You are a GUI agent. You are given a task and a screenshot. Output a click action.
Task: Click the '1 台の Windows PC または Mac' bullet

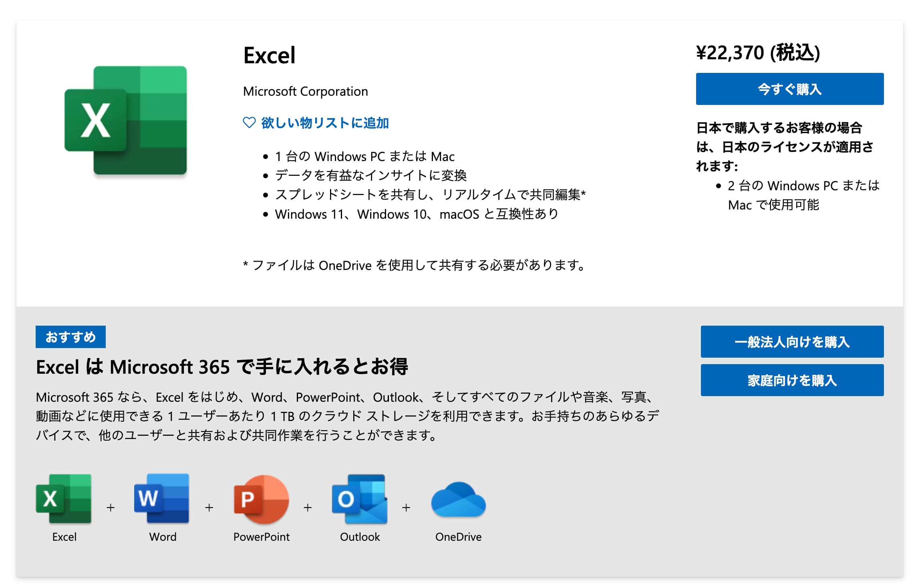pyautogui.click(x=364, y=156)
